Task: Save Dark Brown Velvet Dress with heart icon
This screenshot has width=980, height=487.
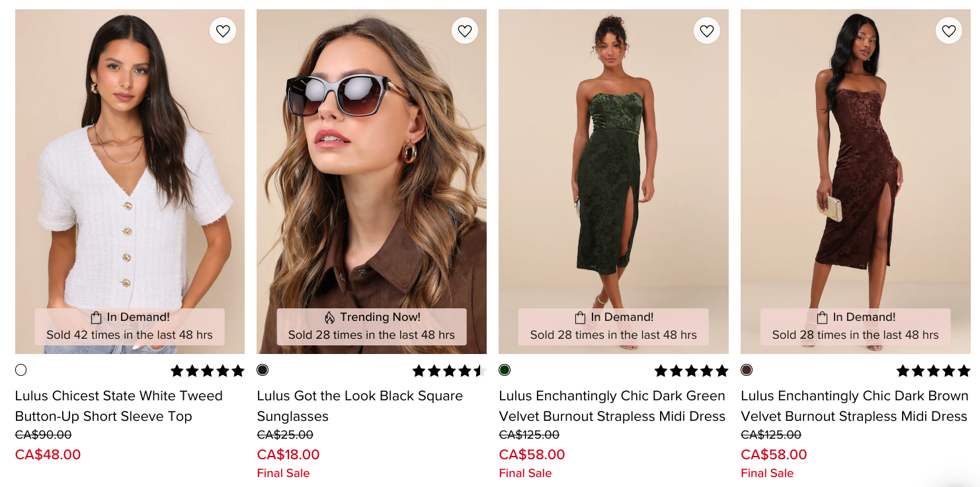Action: (x=949, y=30)
